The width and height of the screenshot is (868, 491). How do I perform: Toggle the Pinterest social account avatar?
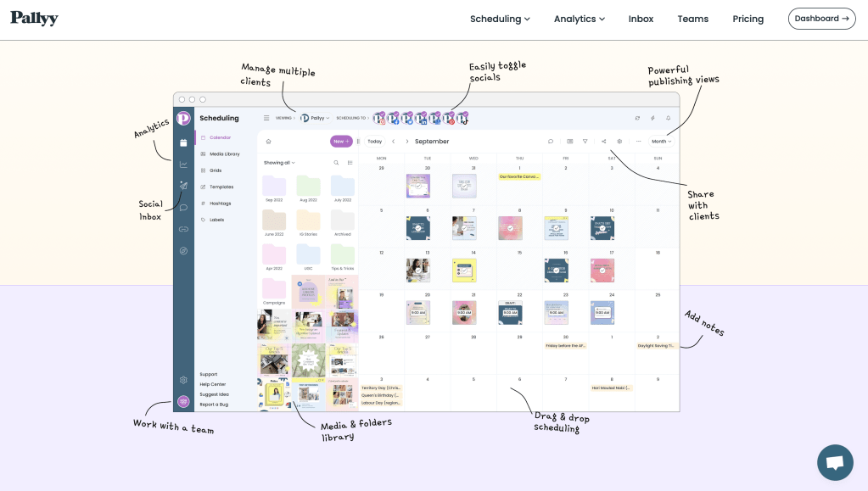[448, 119]
